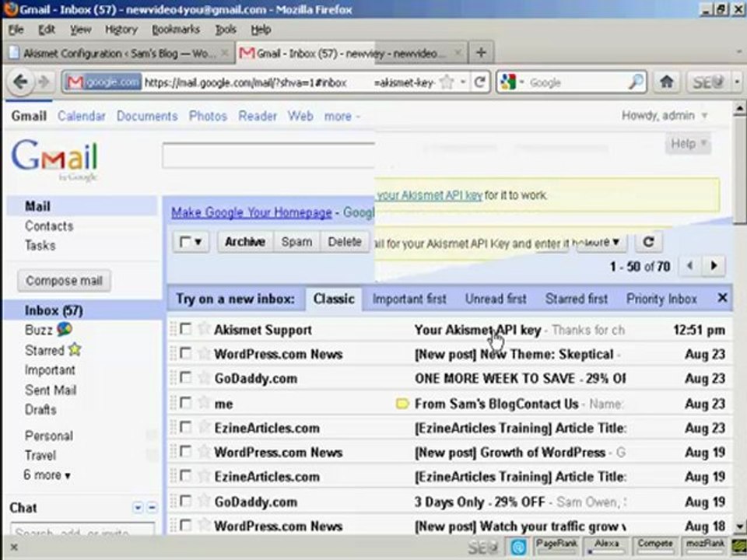The width and height of the screenshot is (747, 560).
Task: Minimize the Chat panel with the dash icon
Action: tap(152, 508)
